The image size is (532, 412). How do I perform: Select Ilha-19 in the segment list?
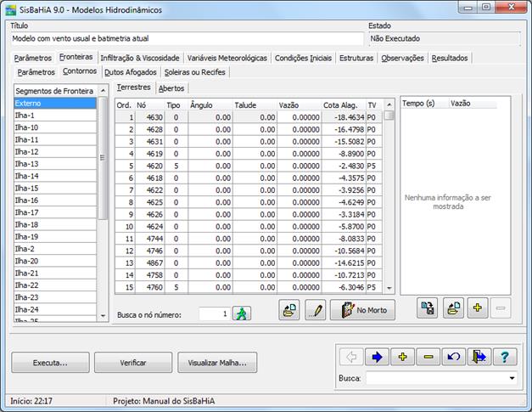tap(55, 237)
